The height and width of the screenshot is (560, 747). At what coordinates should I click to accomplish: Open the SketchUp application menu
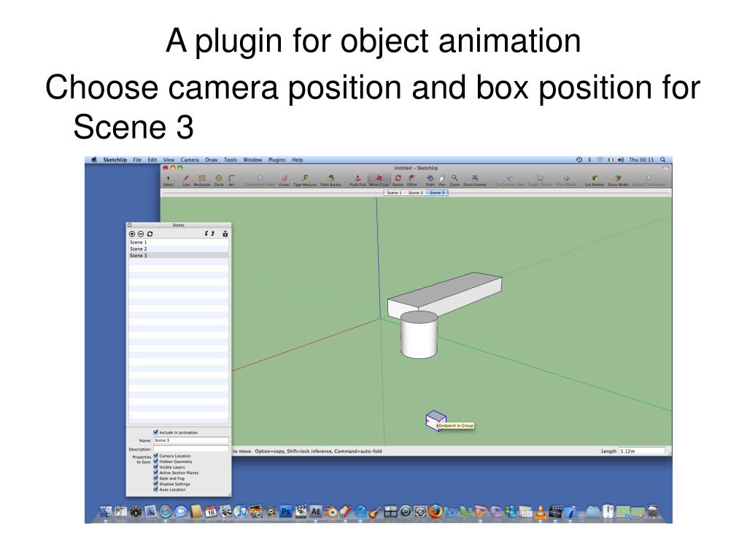point(115,160)
